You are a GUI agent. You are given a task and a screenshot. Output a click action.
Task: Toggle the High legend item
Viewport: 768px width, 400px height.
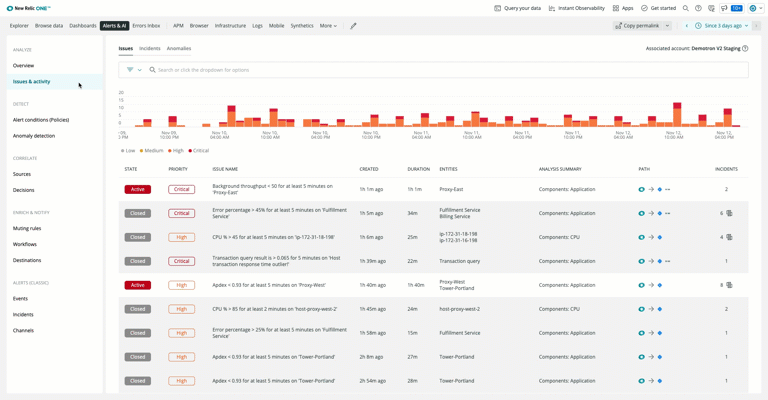tap(176, 151)
